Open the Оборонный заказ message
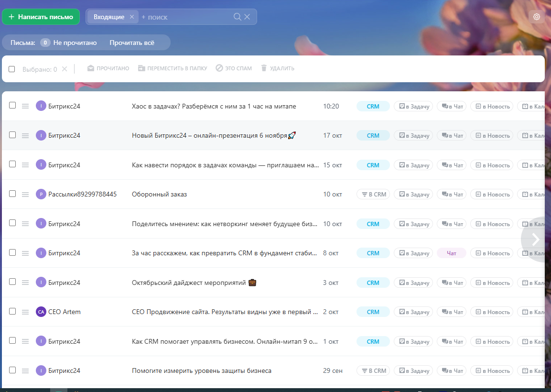The image size is (551, 392). coord(159,194)
